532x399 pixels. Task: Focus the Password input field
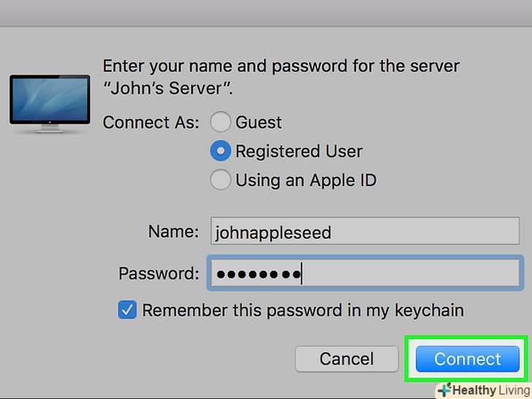pyautogui.click(x=364, y=274)
